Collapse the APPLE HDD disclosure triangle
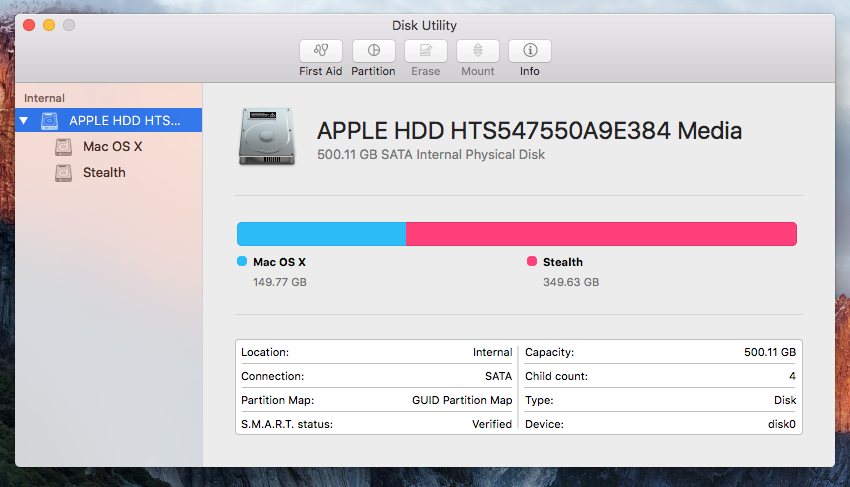This screenshot has width=850, height=487. coord(24,120)
